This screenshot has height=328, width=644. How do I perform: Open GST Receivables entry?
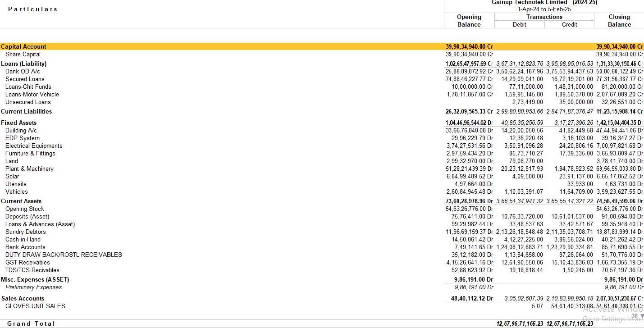(x=27, y=262)
